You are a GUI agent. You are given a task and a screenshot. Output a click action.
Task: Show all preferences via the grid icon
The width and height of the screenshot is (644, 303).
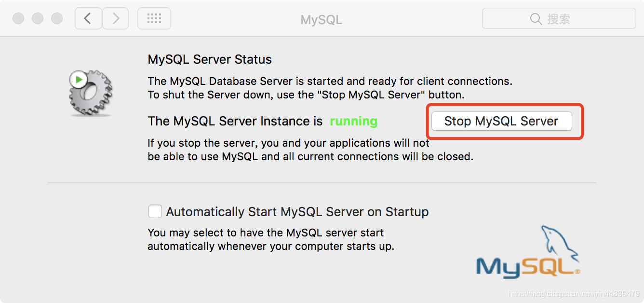pos(154,19)
